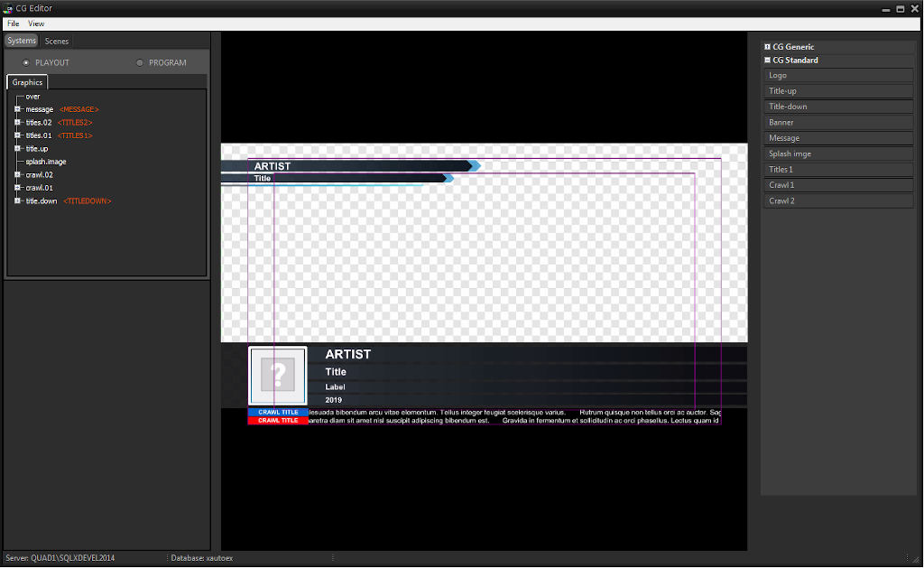
Task: Select the Graphics tab
Action: click(x=27, y=82)
